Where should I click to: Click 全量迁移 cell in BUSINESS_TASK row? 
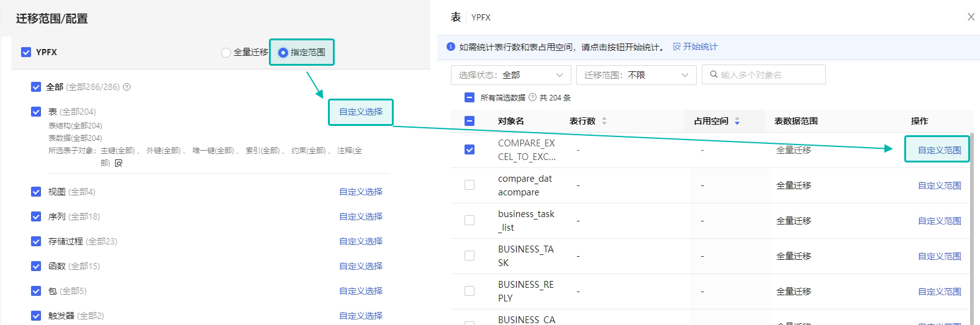(794, 256)
